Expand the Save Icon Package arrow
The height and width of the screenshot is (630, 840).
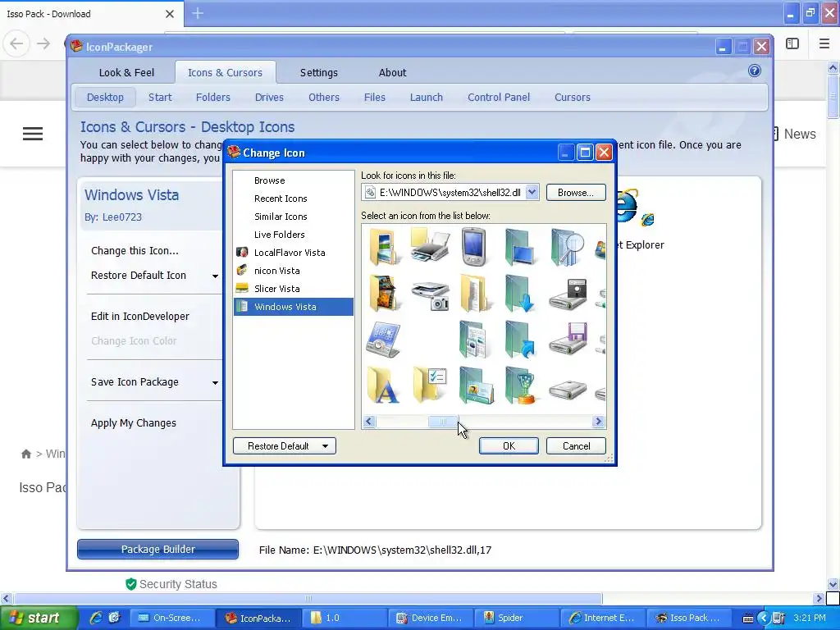pyautogui.click(x=215, y=382)
